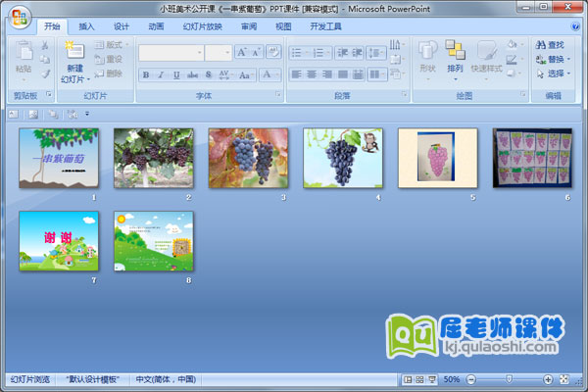Viewport: 588px width, 392px height.
Task: Select slide 4 thumbnail with monkey
Action: coord(343,158)
